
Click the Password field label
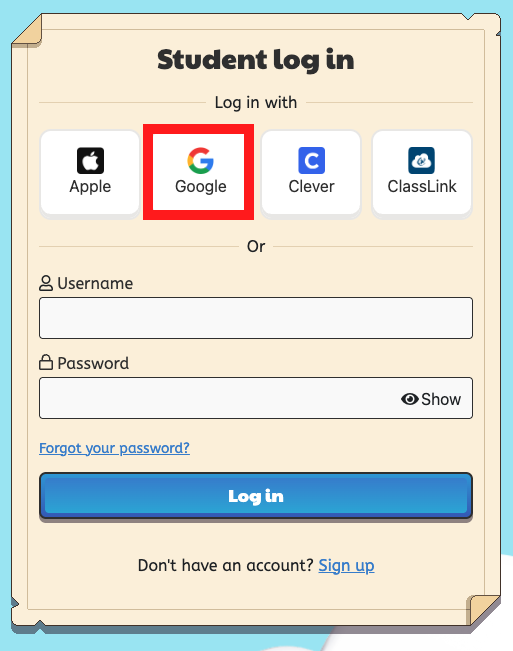coord(93,363)
